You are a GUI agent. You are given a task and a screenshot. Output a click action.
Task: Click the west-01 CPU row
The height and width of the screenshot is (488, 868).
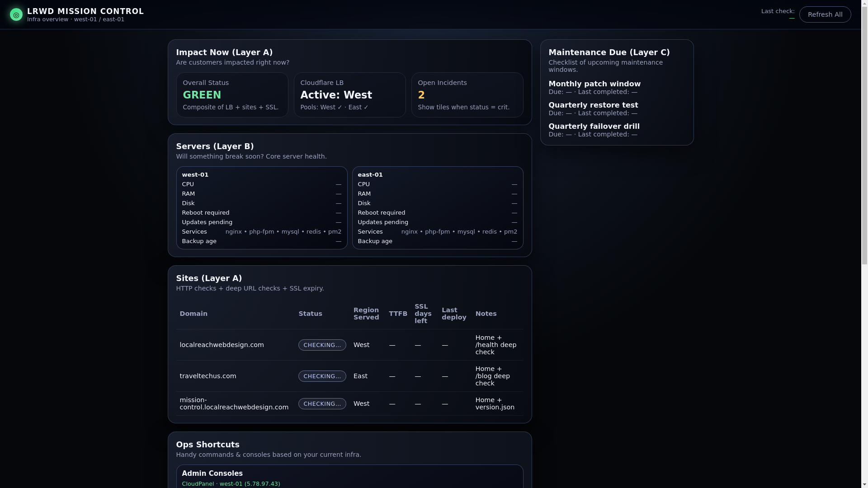click(262, 184)
